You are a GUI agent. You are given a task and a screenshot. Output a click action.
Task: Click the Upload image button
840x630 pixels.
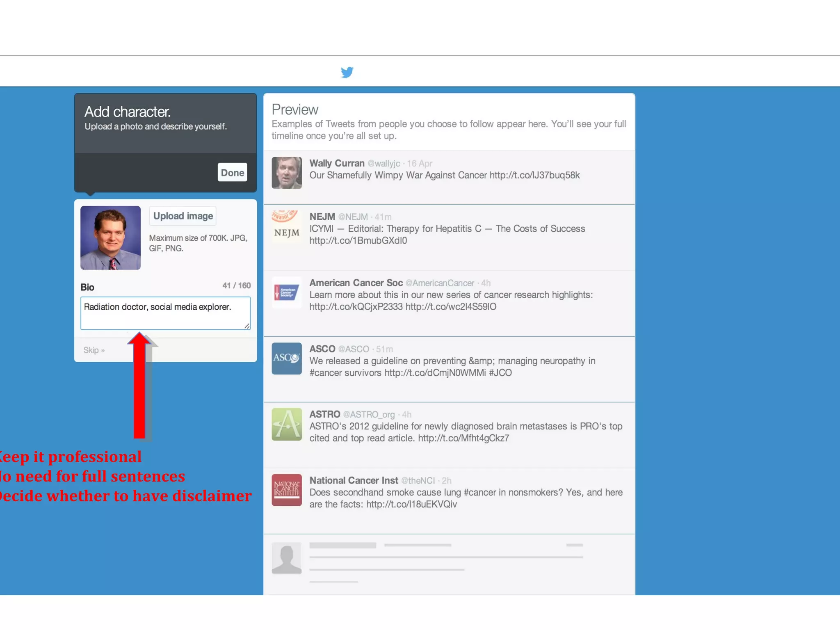(x=183, y=216)
